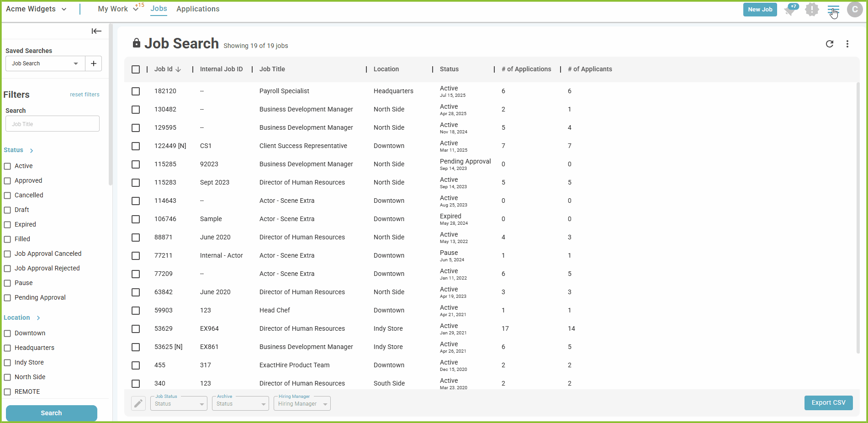Click Internal Job ID EX964
Screen dimensions: 868x423
pyautogui.click(x=209, y=328)
